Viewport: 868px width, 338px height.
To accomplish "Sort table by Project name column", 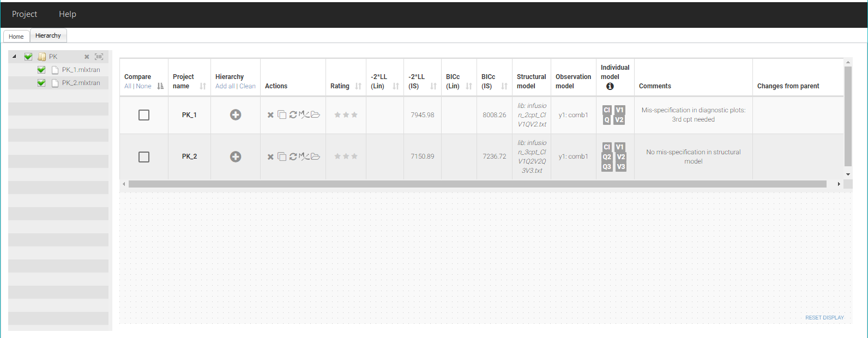I will (x=203, y=86).
